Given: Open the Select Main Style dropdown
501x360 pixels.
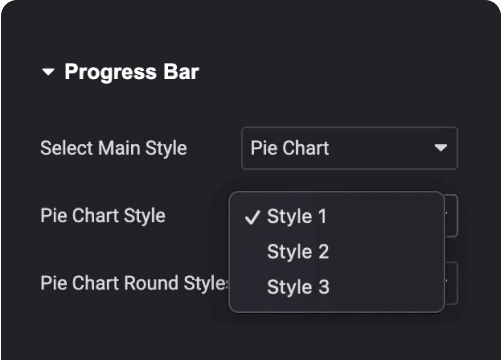Looking at the screenshot, I should [x=349, y=148].
